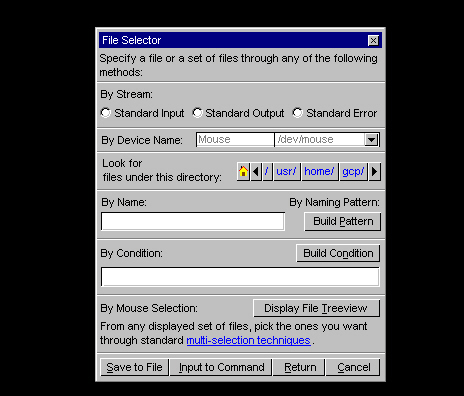This screenshot has width=464, height=396.
Task: Click the Input to Command button
Action: (221, 367)
